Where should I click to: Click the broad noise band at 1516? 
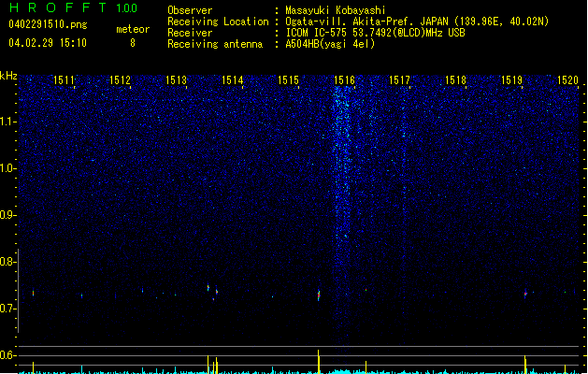pyautogui.click(x=343, y=210)
